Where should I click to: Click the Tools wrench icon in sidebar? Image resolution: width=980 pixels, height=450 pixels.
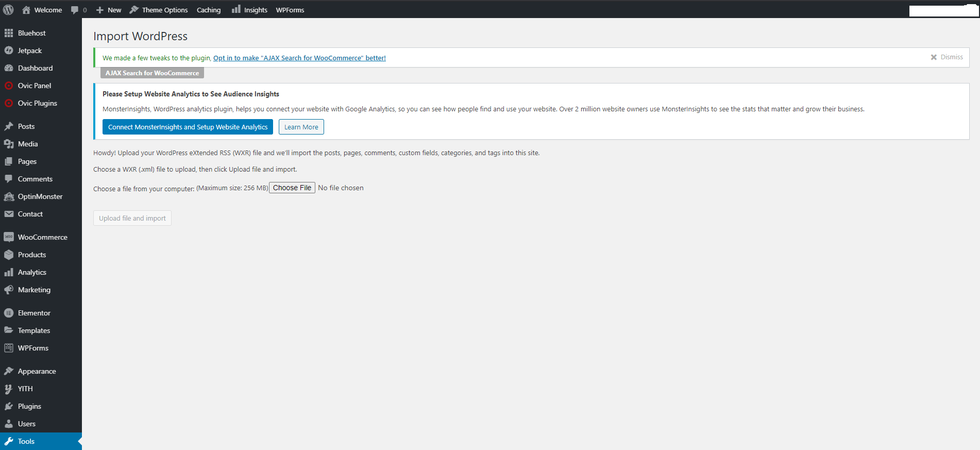coord(9,441)
